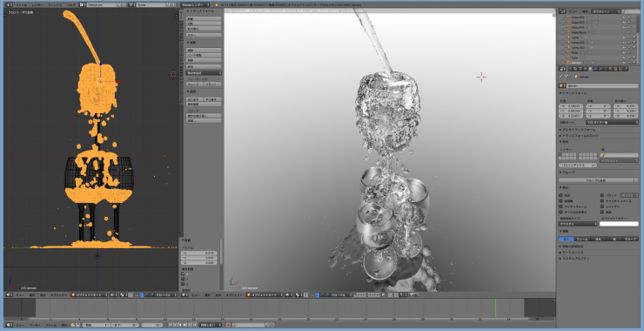
Task: Open the World properties tab icon
Action: 586,69
